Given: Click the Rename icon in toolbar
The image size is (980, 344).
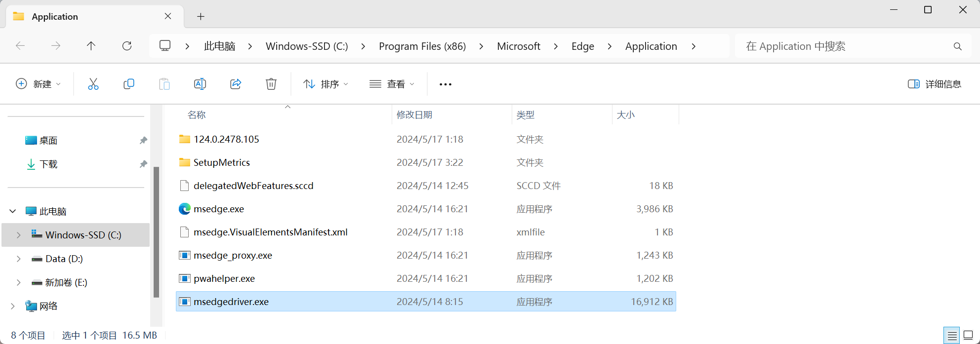Looking at the screenshot, I should (200, 84).
